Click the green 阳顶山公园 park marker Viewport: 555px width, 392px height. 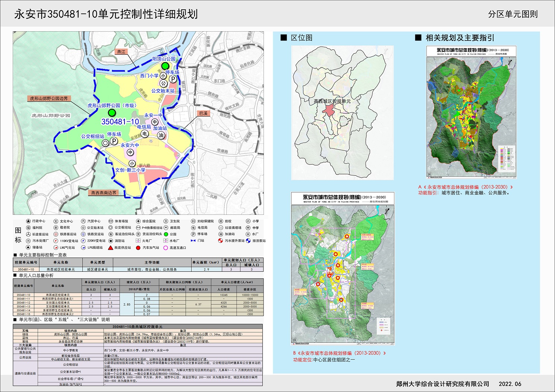click(165, 66)
